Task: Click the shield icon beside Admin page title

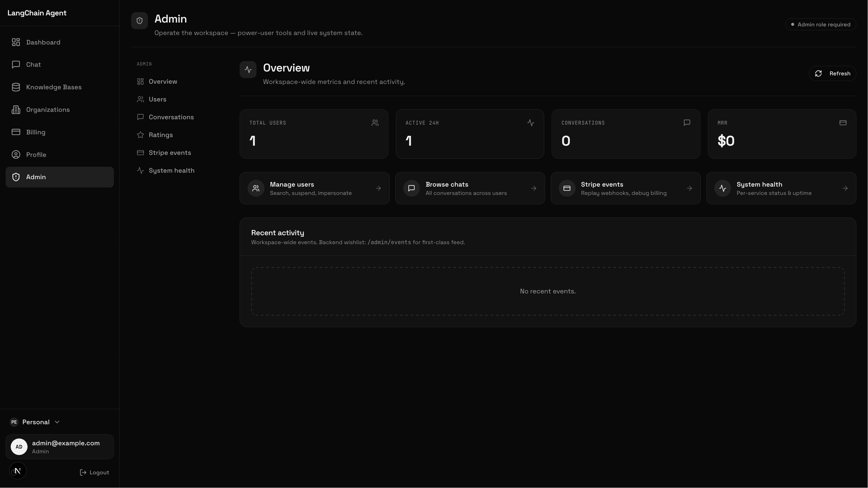Action: tap(139, 20)
